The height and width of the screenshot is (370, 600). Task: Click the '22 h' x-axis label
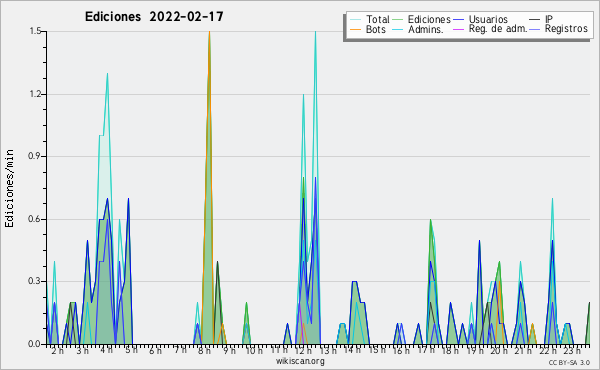click(x=548, y=351)
